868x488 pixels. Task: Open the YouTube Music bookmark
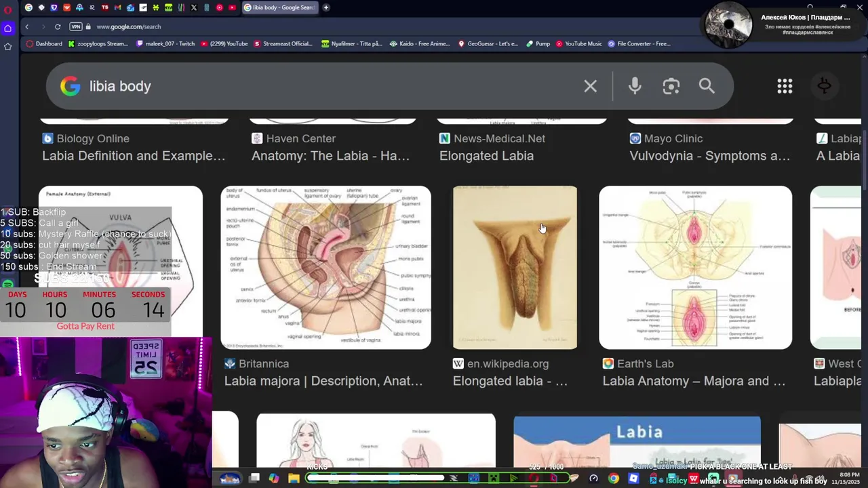[579, 43]
